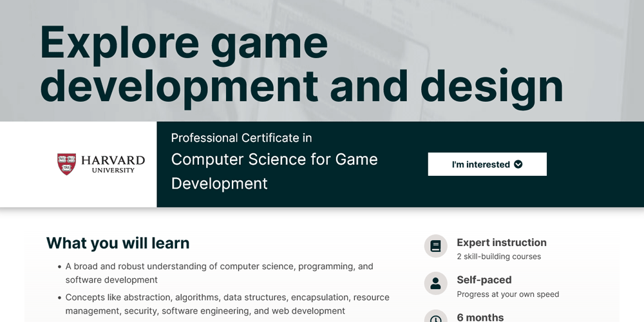Expand the I'm interested chevron icon
The width and height of the screenshot is (644, 322).
[518, 164]
